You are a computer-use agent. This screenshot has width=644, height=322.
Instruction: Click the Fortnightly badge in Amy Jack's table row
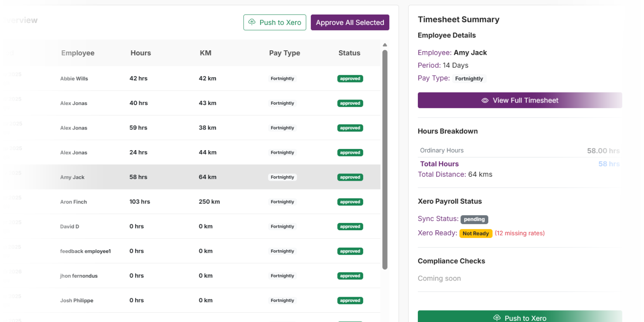(282, 177)
